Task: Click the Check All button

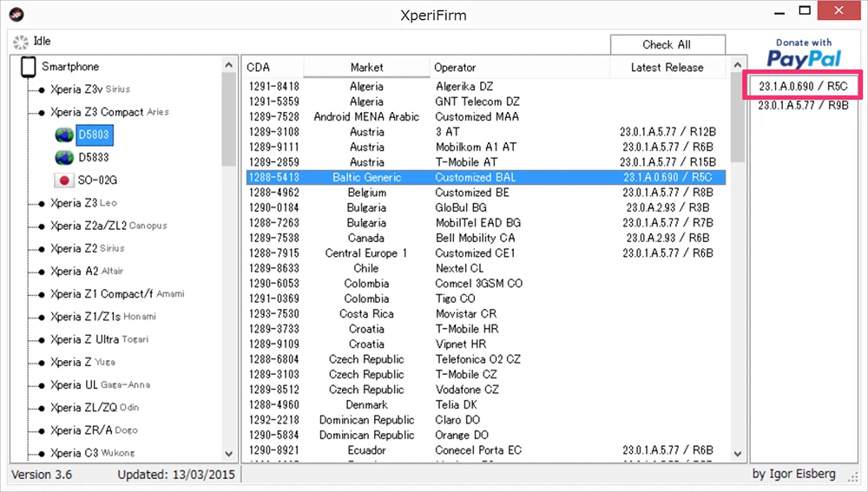Action: [667, 44]
